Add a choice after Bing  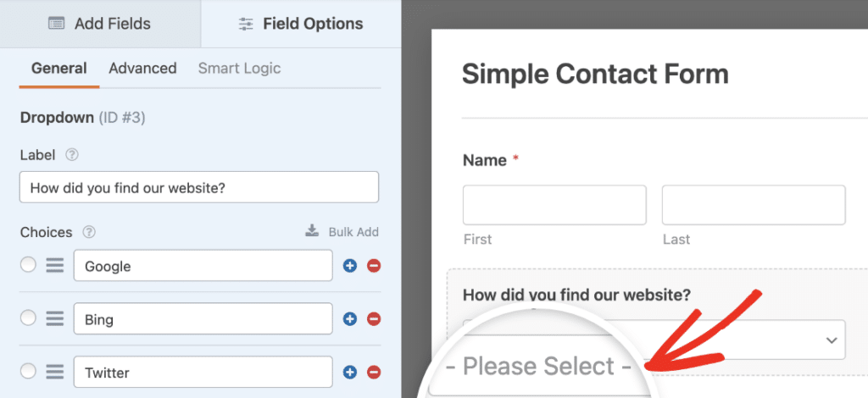(x=350, y=319)
